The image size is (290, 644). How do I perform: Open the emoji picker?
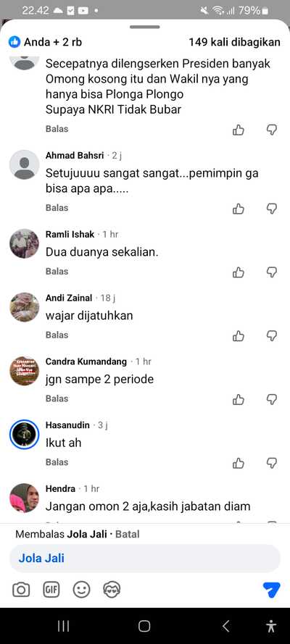pos(81,590)
